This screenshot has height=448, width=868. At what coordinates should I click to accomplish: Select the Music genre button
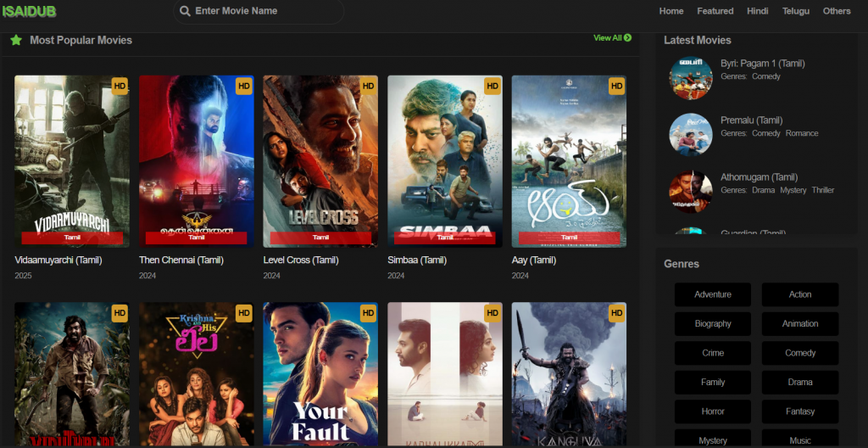800,440
